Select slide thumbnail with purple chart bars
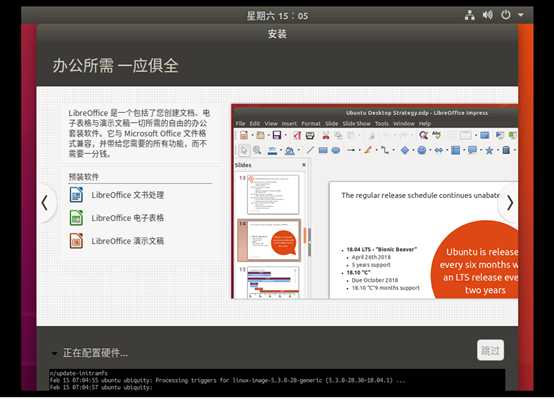554x399 pixels. tap(273, 281)
